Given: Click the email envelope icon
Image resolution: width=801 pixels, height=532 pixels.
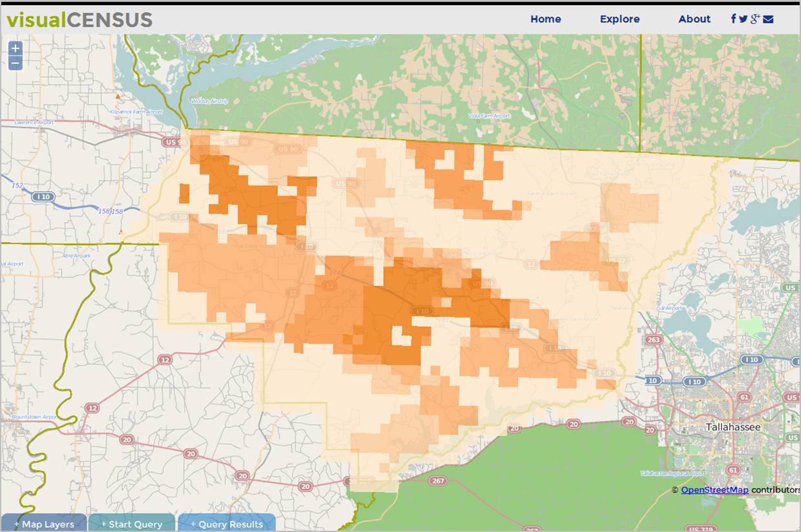Looking at the screenshot, I should [x=768, y=19].
